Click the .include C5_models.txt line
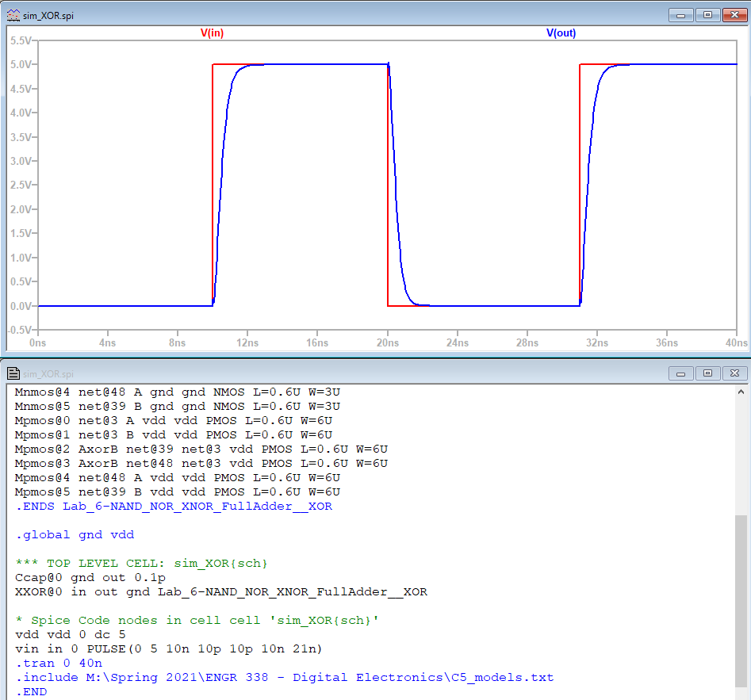 tap(284, 678)
